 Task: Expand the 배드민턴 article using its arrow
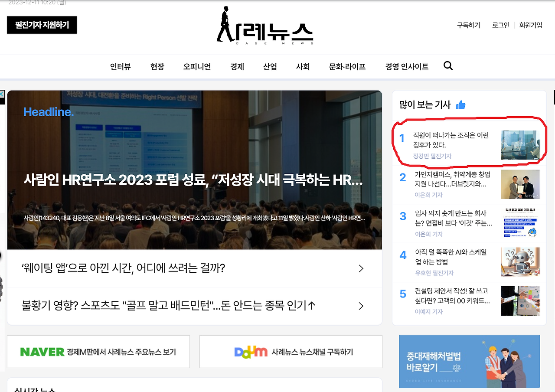tap(360, 306)
